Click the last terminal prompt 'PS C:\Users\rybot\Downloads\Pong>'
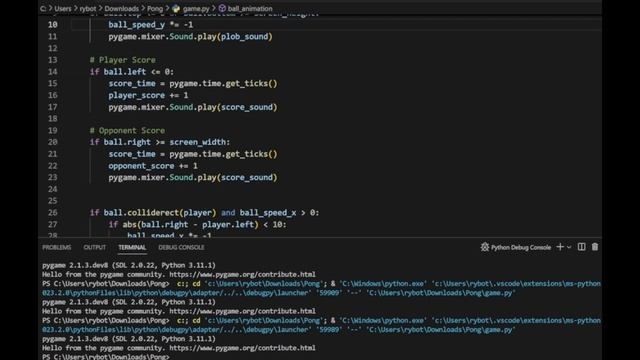The height and width of the screenshot is (360, 640). (x=105, y=356)
